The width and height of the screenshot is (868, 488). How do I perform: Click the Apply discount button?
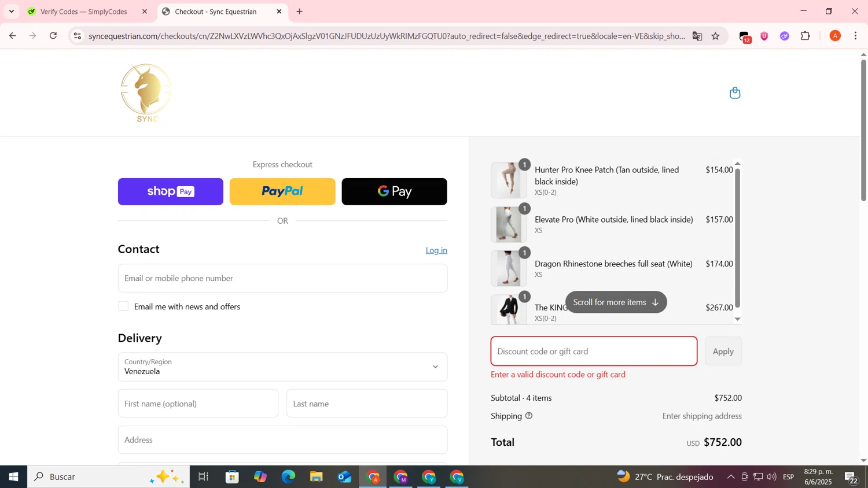(x=723, y=351)
